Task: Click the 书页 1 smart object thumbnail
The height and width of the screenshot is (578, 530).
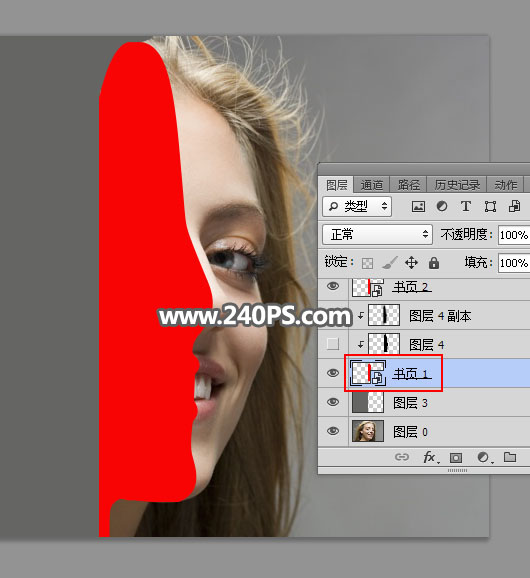Action: (x=368, y=373)
